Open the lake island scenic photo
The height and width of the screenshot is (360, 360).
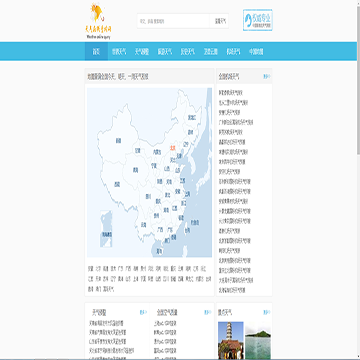tap(258, 340)
